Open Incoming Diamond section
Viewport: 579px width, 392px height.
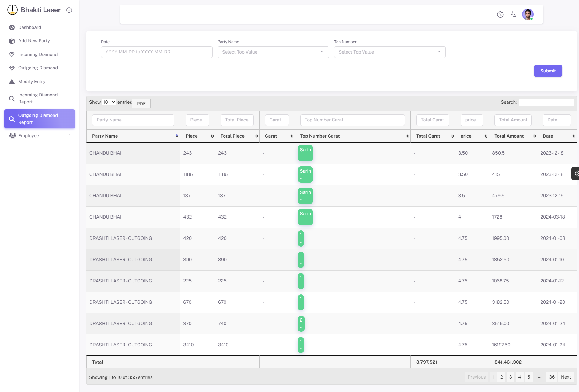[38, 54]
